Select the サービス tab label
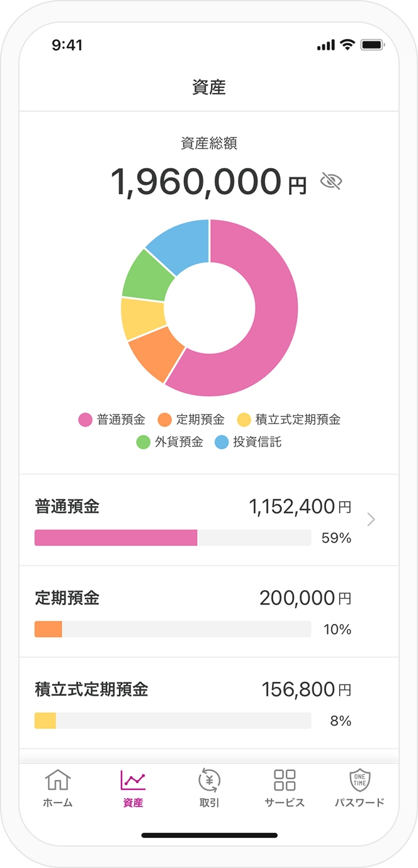The width and height of the screenshot is (418, 868). (x=285, y=803)
